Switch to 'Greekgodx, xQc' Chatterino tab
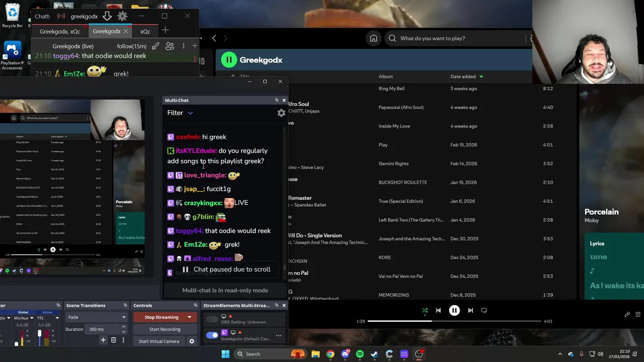 60,31
